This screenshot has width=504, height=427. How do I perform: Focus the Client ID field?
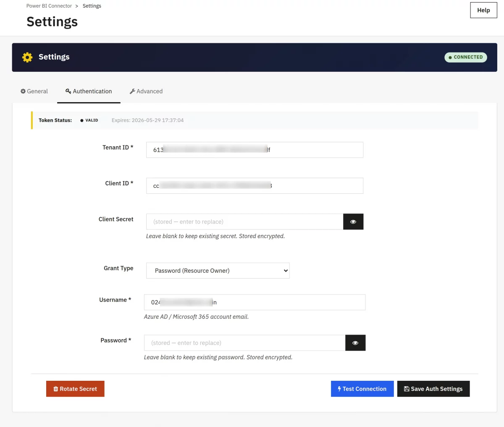point(255,186)
